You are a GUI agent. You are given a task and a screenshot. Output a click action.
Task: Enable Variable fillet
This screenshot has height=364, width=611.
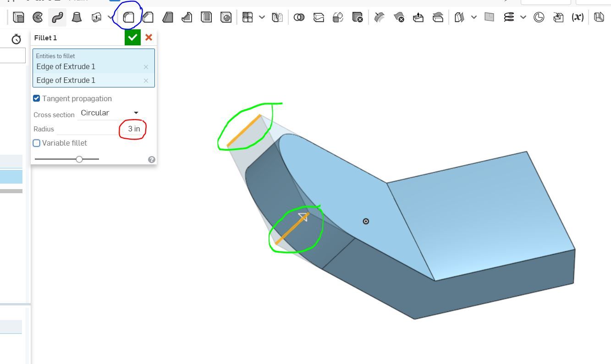point(36,143)
